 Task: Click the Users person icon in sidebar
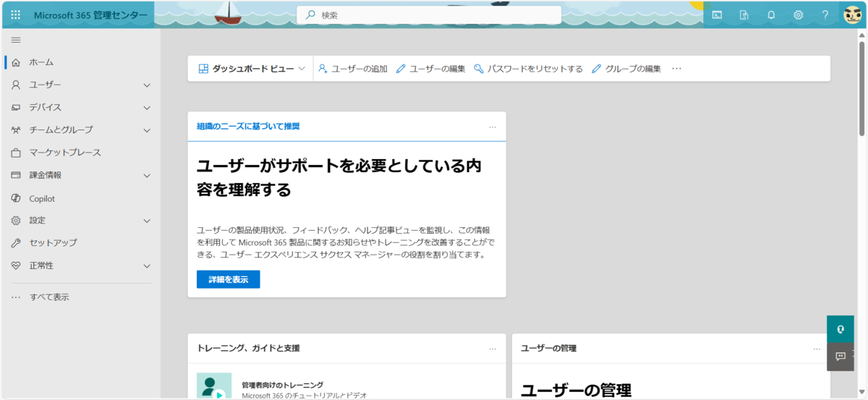16,85
